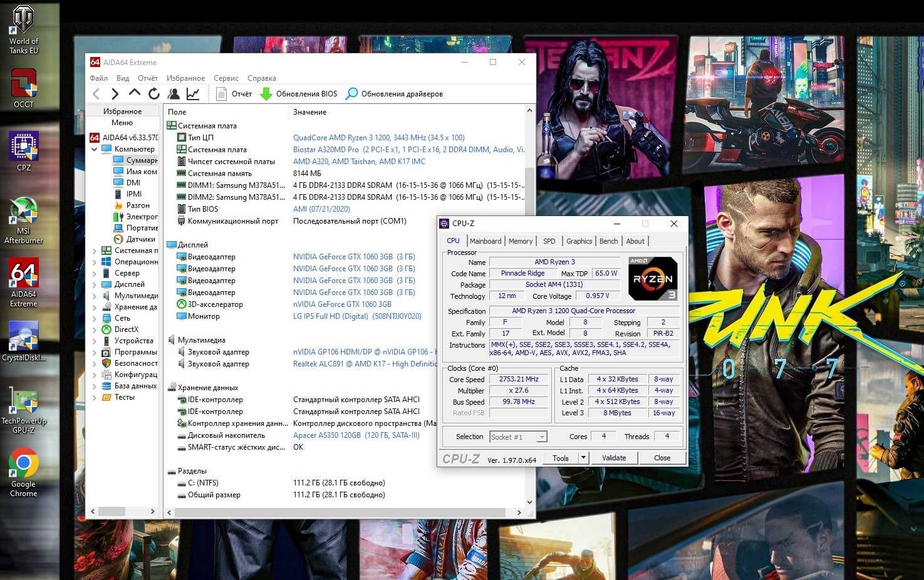924x580 pixels.
Task: Switch to the Graphics tab in CPU-Z
Action: tap(579, 241)
